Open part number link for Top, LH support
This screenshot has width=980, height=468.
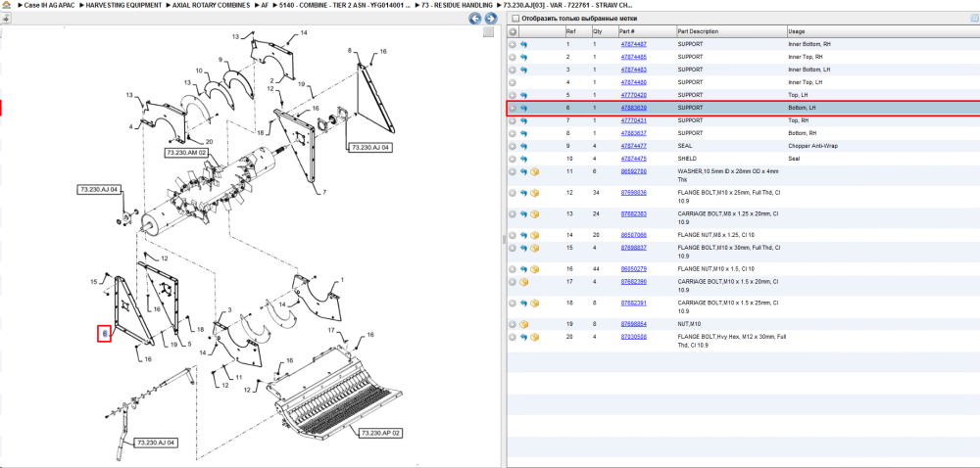(633, 95)
